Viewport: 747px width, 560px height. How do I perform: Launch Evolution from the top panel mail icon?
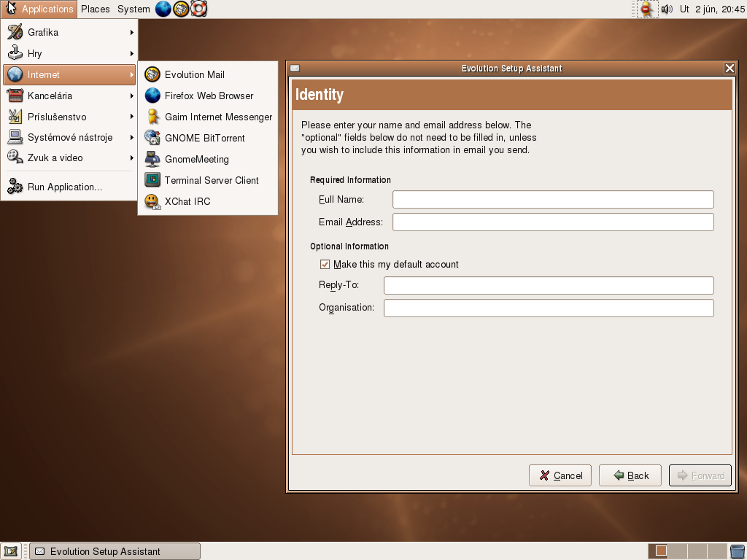(x=181, y=9)
